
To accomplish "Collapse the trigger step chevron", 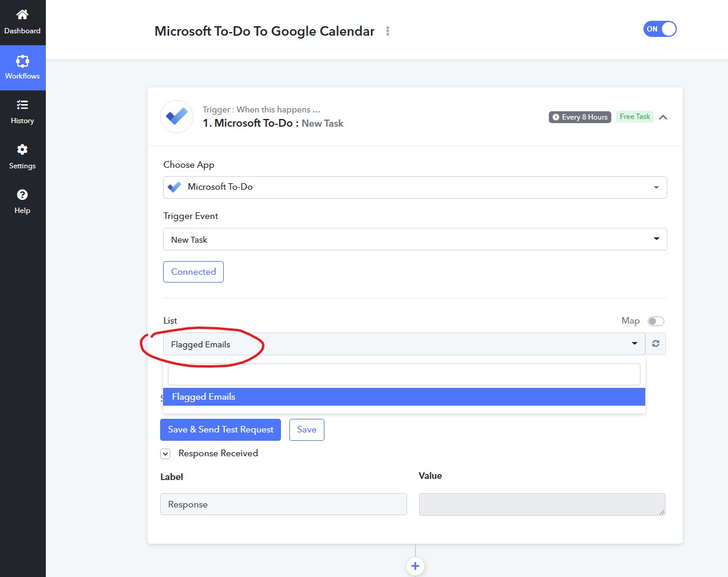I will [x=663, y=117].
